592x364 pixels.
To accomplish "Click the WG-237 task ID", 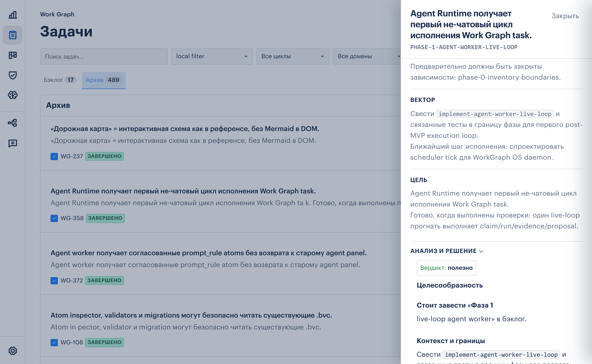I will (71, 157).
